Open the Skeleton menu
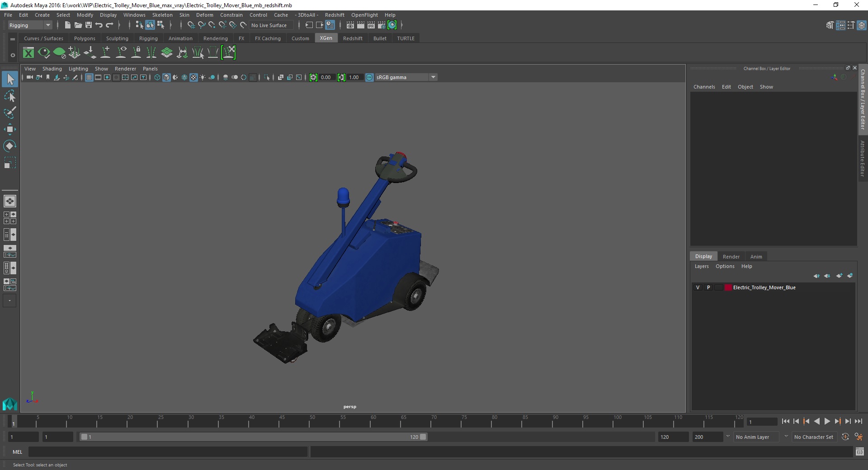Image resolution: width=868 pixels, height=470 pixels. click(x=162, y=15)
